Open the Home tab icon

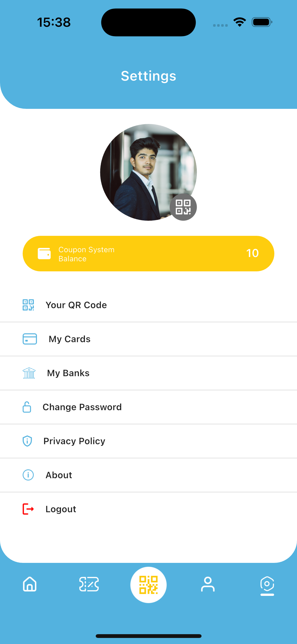point(30,584)
